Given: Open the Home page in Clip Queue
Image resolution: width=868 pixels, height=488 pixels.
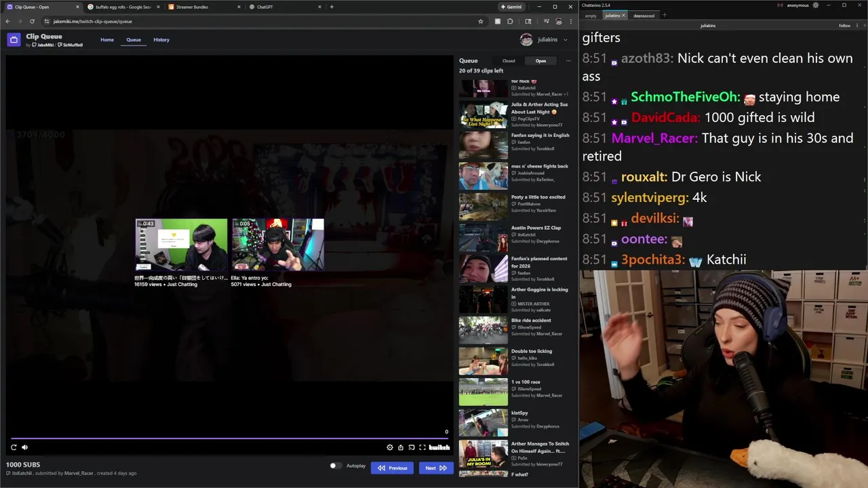Looking at the screenshot, I should click(x=107, y=39).
